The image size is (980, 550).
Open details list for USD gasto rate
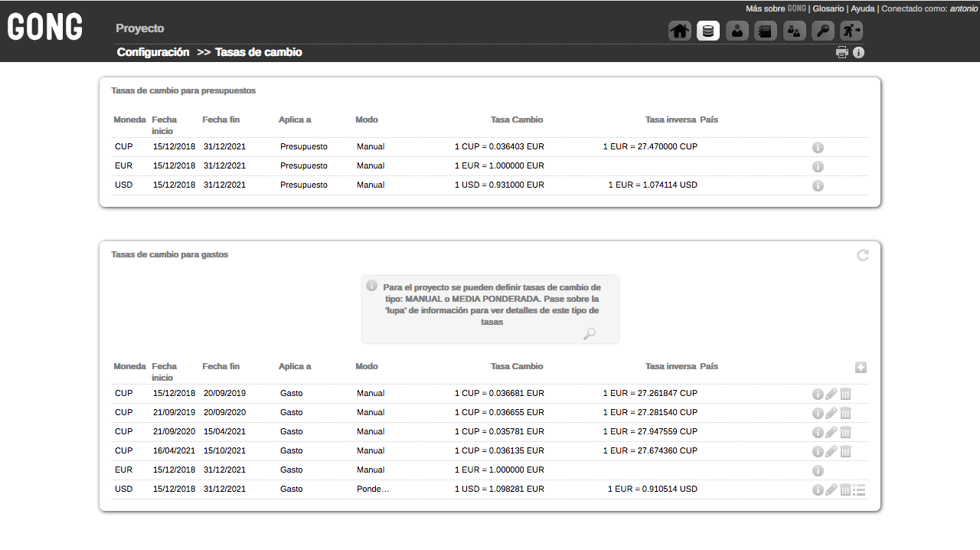click(x=860, y=490)
